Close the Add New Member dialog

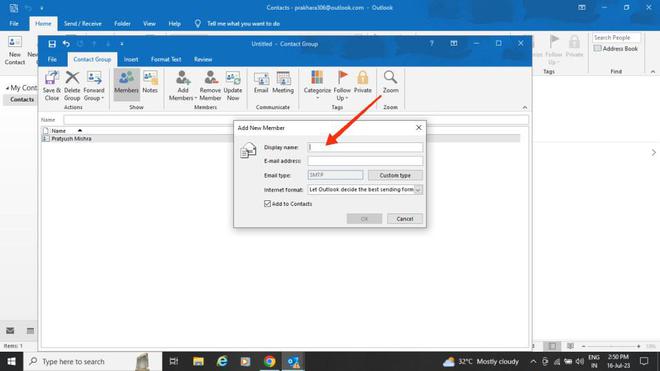[418, 128]
